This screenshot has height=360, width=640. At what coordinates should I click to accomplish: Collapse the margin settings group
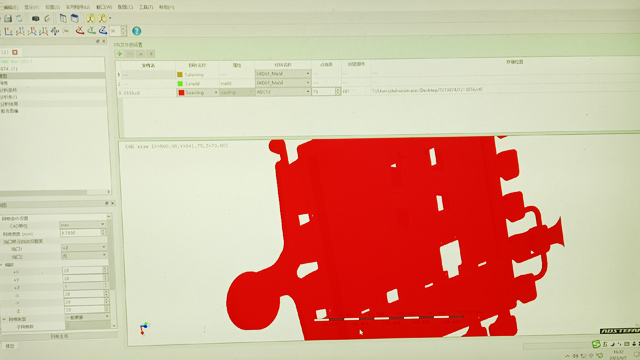click(x=2, y=265)
